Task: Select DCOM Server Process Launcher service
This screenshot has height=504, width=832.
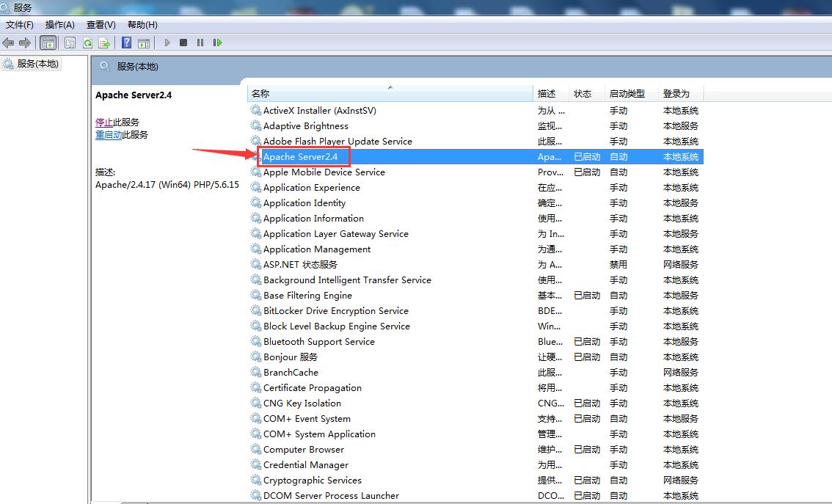Action: (476, 495)
